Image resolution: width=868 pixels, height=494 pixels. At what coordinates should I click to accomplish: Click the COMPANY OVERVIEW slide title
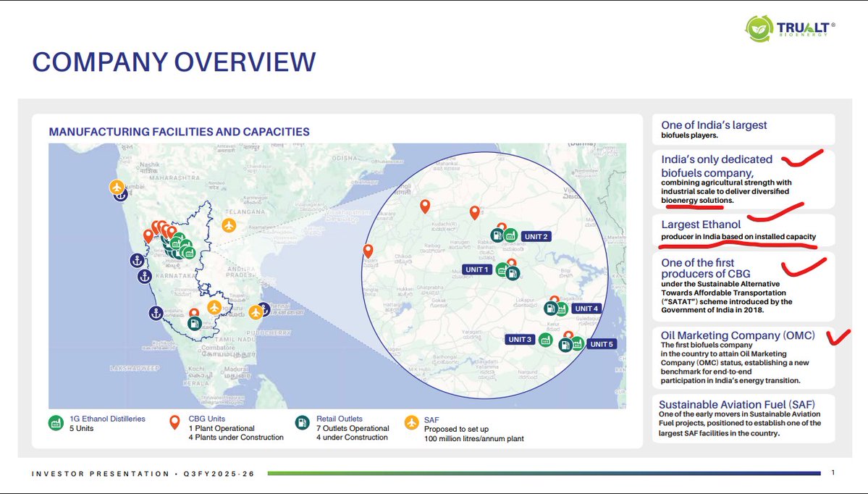[174, 62]
